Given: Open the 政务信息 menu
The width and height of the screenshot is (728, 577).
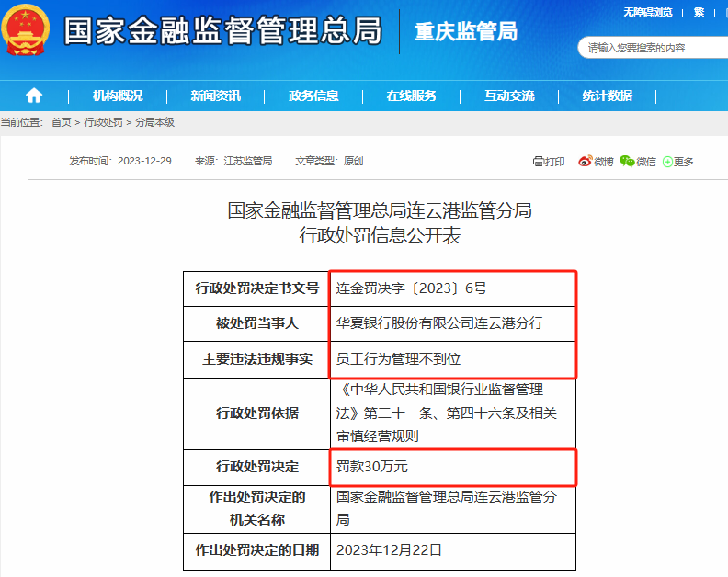Looking at the screenshot, I should (x=313, y=96).
